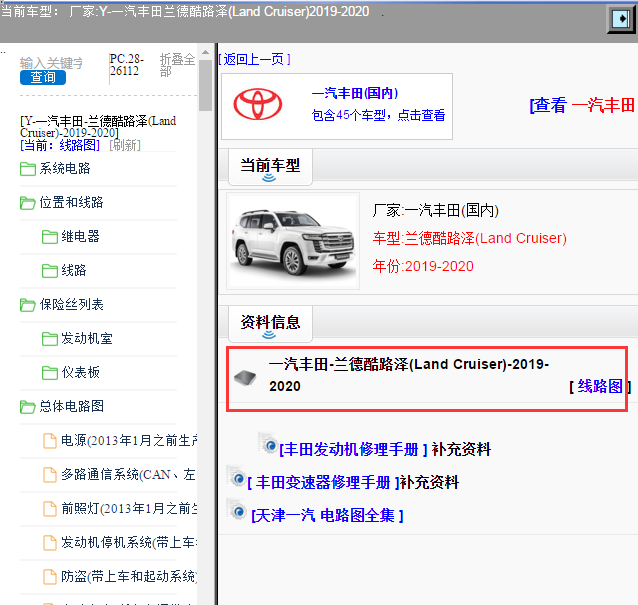Click document icon beside 多路通信系统(CAN
The width and height of the screenshot is (638, 605).
coord(50,474)
